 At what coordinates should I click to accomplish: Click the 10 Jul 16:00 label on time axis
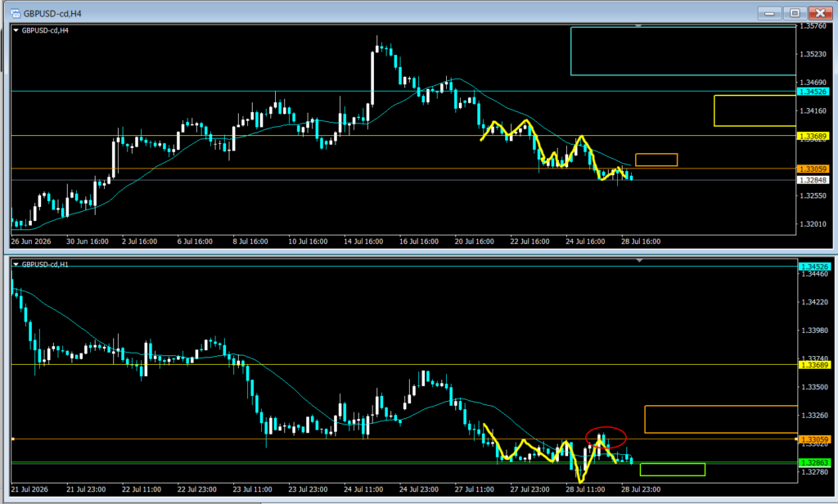(308, 241)
